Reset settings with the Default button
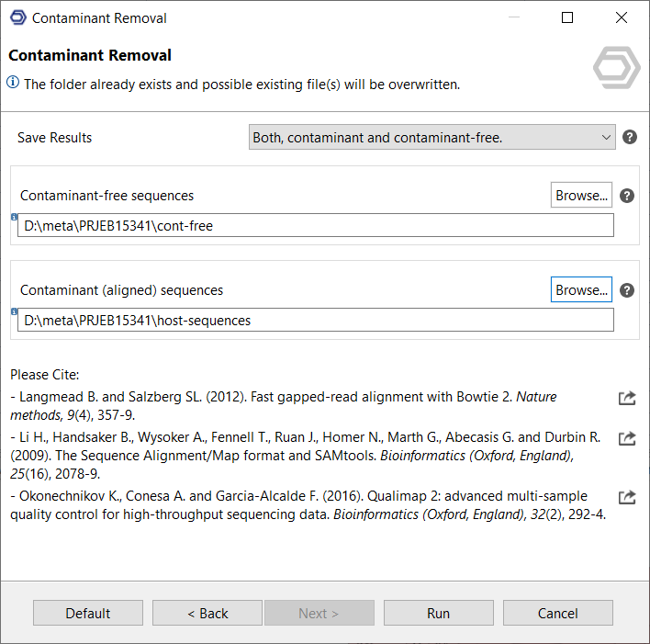Viewport: 650px width, 644px height. click(88, 613)
